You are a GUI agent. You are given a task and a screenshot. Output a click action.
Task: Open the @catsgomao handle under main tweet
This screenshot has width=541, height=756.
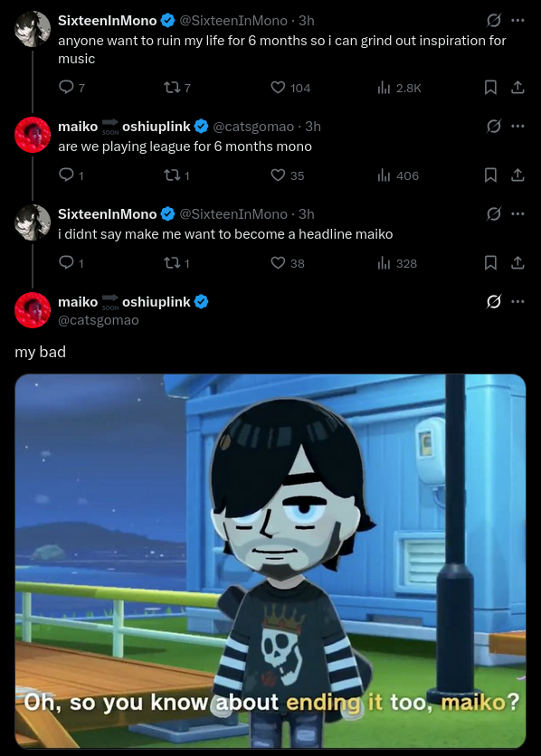pos(99,320)
